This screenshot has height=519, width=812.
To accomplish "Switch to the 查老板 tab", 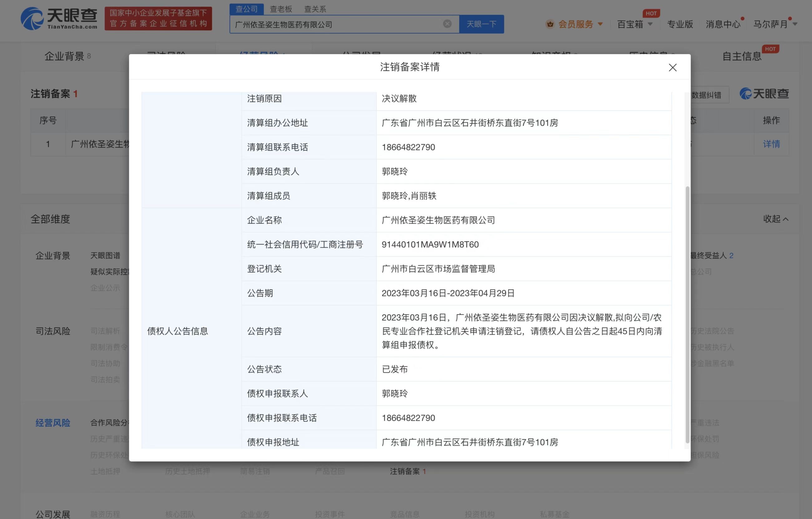I will coord(281,9).
